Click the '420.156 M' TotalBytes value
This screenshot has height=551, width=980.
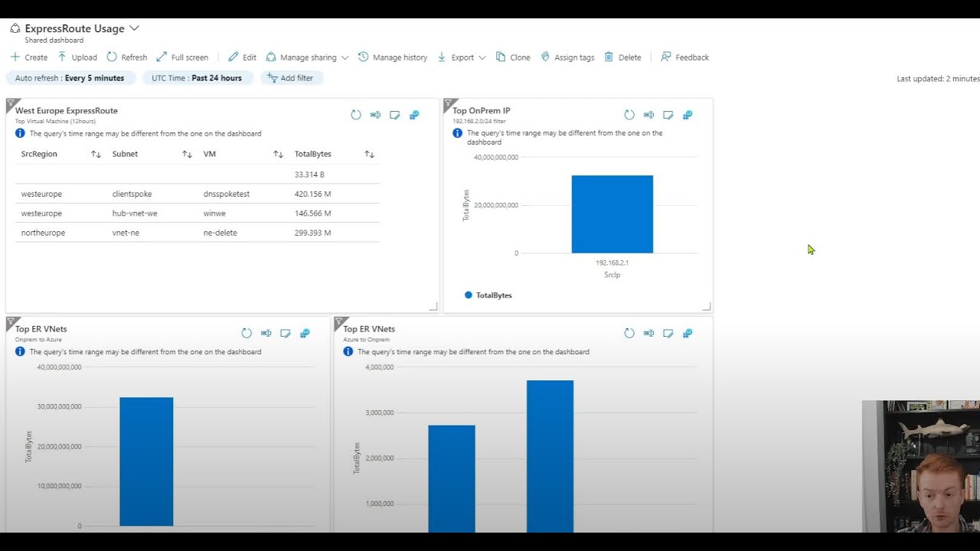pos(313,194)
